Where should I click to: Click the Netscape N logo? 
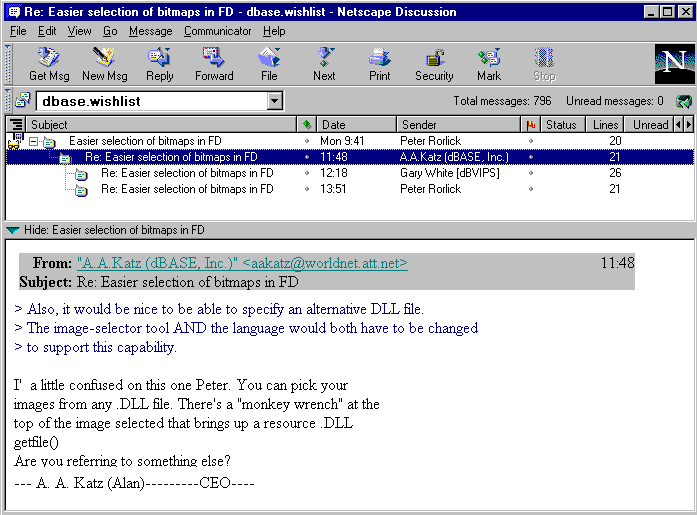[672, 63]
